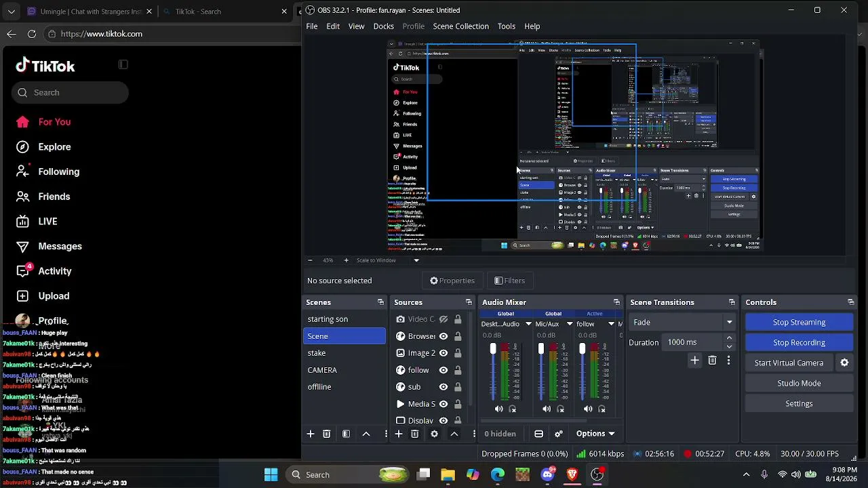Open the File menu in OBS
This screenshot has width=868, height=488.
coord(312,26)
